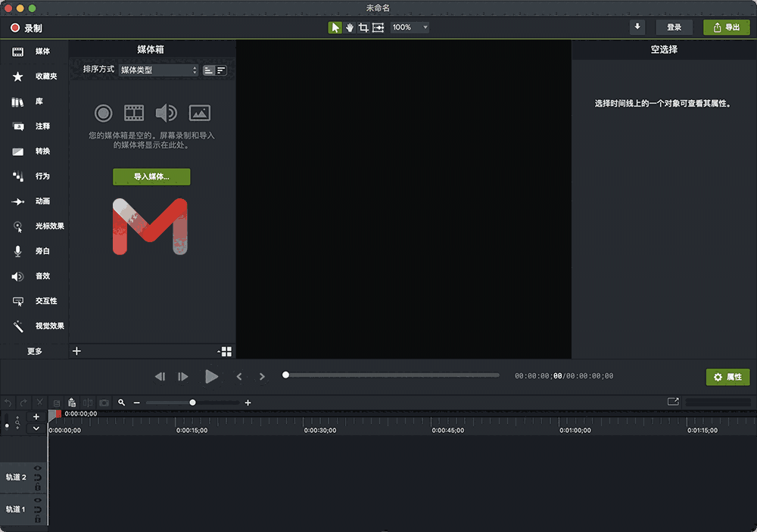Mute 轨道 2 on the track header

(37, 478)
